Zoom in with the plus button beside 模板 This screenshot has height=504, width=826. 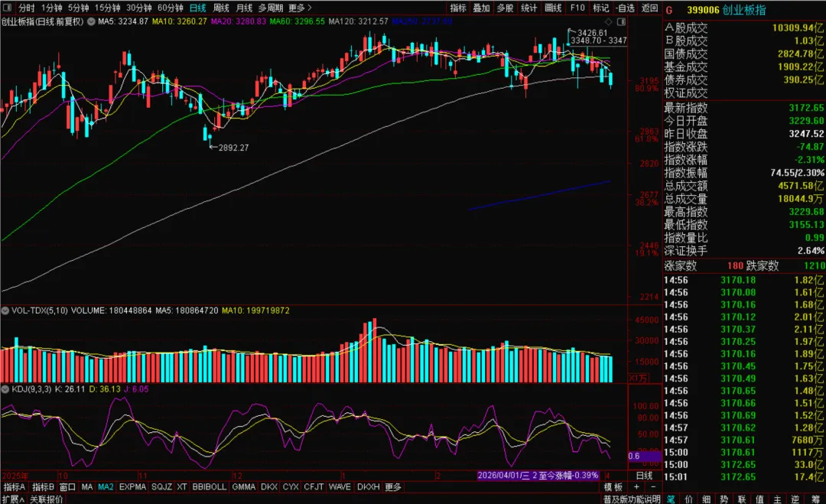pyautogui.click(x=636, y=486)
